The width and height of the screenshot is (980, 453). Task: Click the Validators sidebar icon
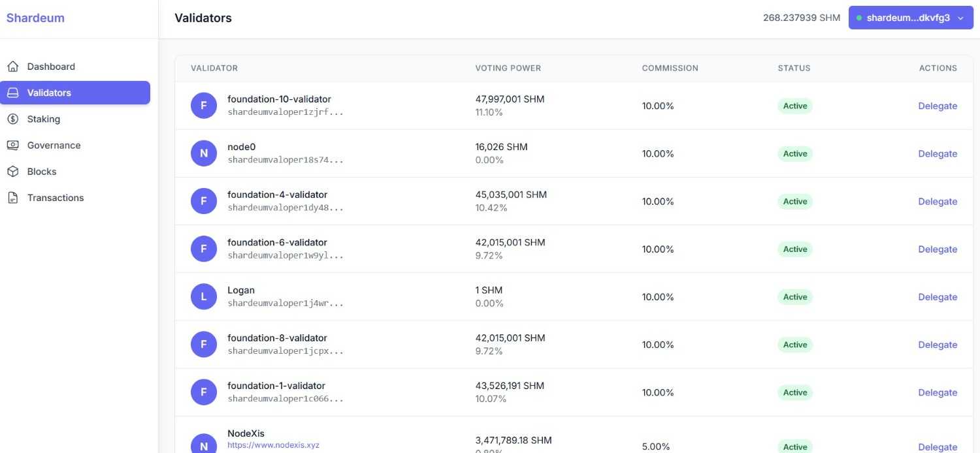point(13,92)
